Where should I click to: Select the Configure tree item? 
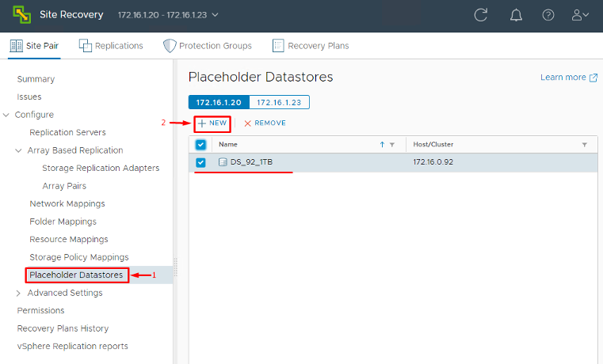coord(34,115)
